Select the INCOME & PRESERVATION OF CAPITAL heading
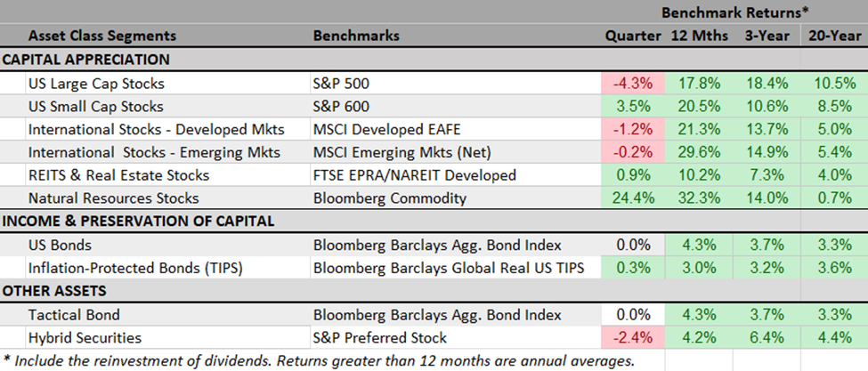Viewport: 868px width, 371px height. pos(138,222)
